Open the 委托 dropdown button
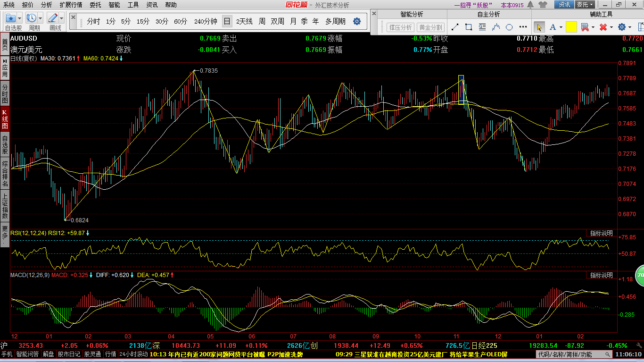 coord(585,5)
